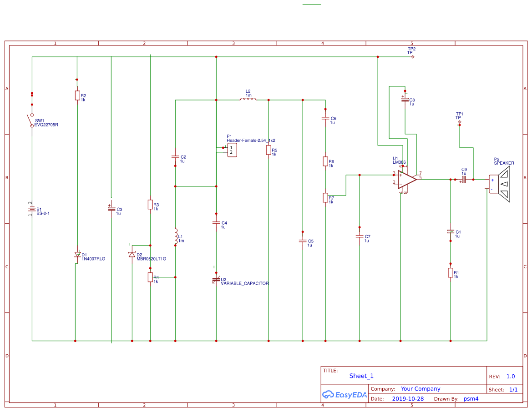Screen dimensions: 532x412
Task: Click the Header-Female-2.54_1x2 connector P1
Action: (x=231, y=149)
